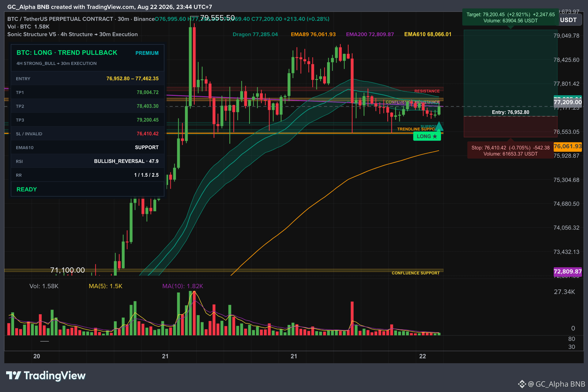Click the 73,432.13 price axis label

point(566,252)
